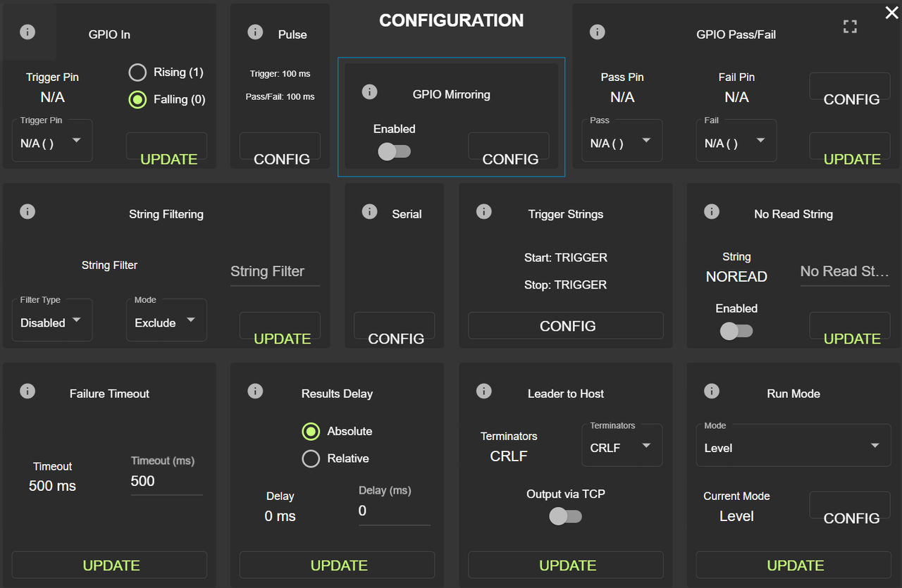This screenshot has height=588, width=902.
Task: Click the Current Mode 'Level' value
Action: [736, 516]
